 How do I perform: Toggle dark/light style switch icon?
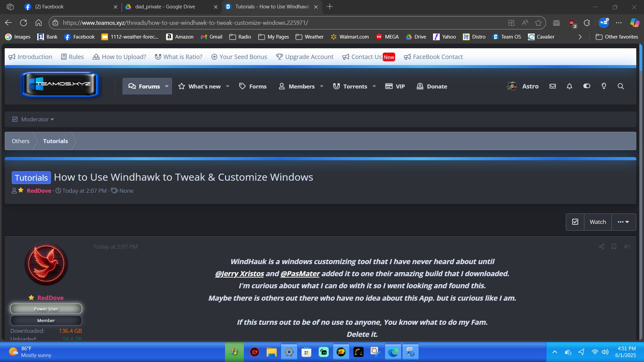click(587, 86)
